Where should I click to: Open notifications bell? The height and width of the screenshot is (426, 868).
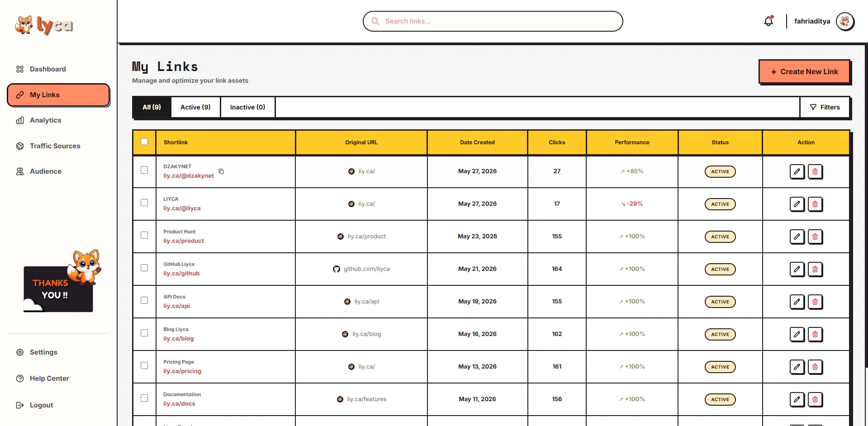click(x=768, y=21)
